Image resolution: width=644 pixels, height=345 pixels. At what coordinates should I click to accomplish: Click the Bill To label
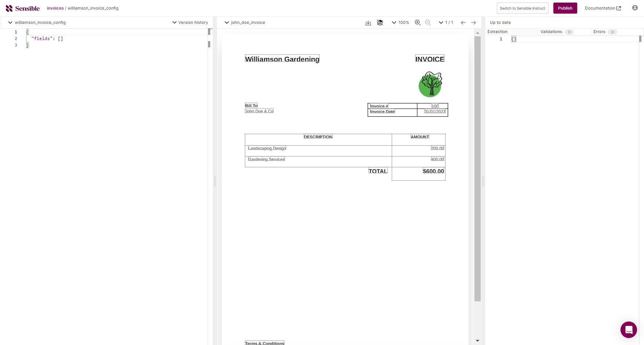pos(251,106)
